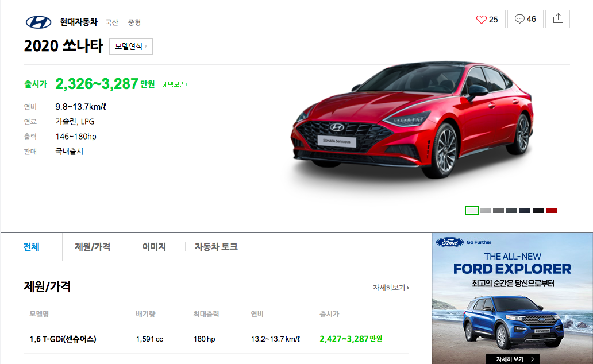Click the 배기량 column header
Viewport: 593px width, 364px height.
[145, 314]
